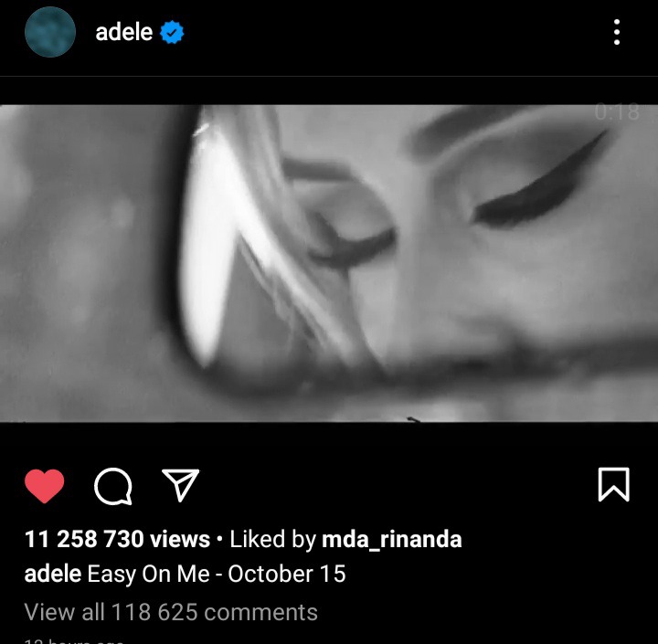Click the blue verified badge next to adele

172,32
